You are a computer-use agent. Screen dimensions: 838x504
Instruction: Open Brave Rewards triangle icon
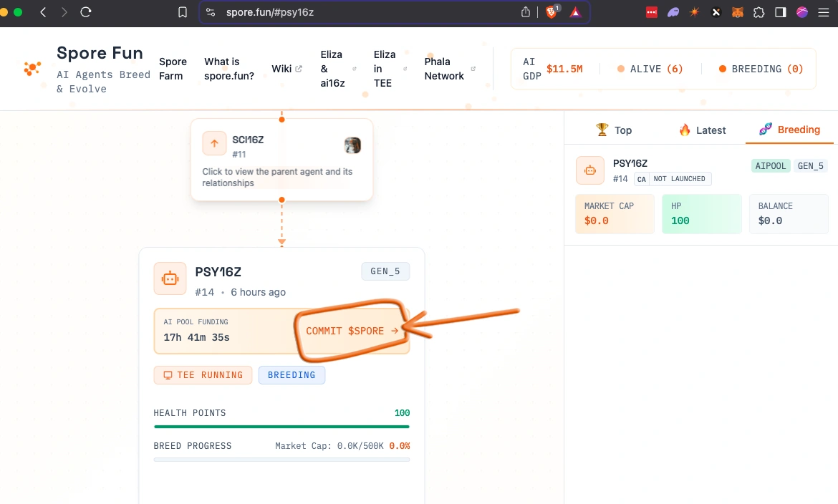(575, 11)
